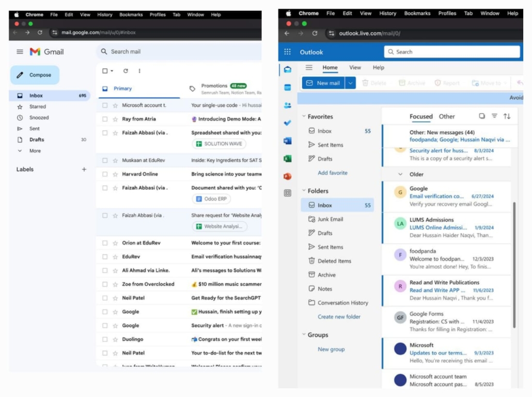
Task: Open Outlook People icon in left rail
Action: pos(287,105)
